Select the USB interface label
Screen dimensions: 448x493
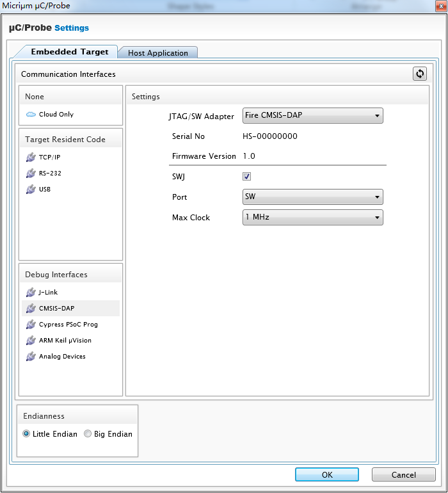click(x=45, y=190)
